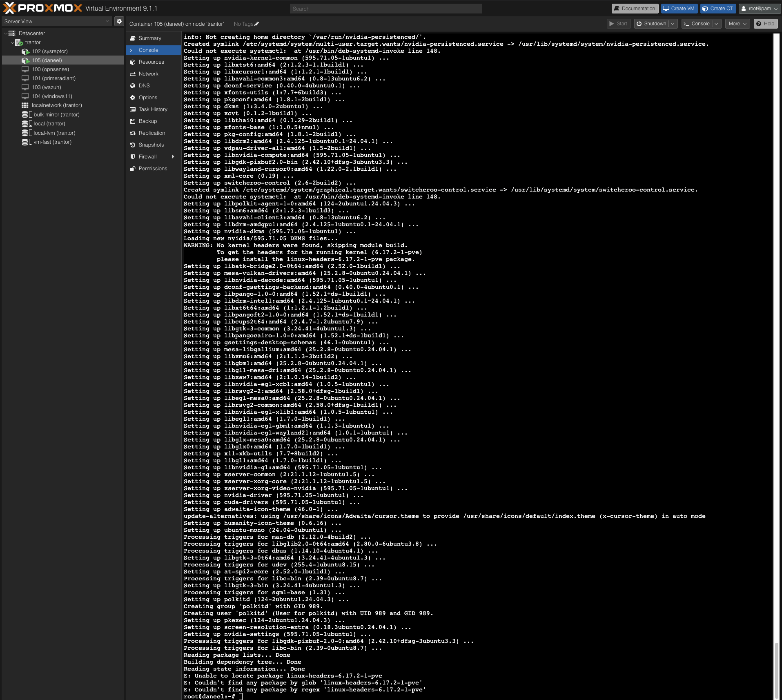
Task: Click the bulk-mirror storage icon
Action: pos(27,115)
